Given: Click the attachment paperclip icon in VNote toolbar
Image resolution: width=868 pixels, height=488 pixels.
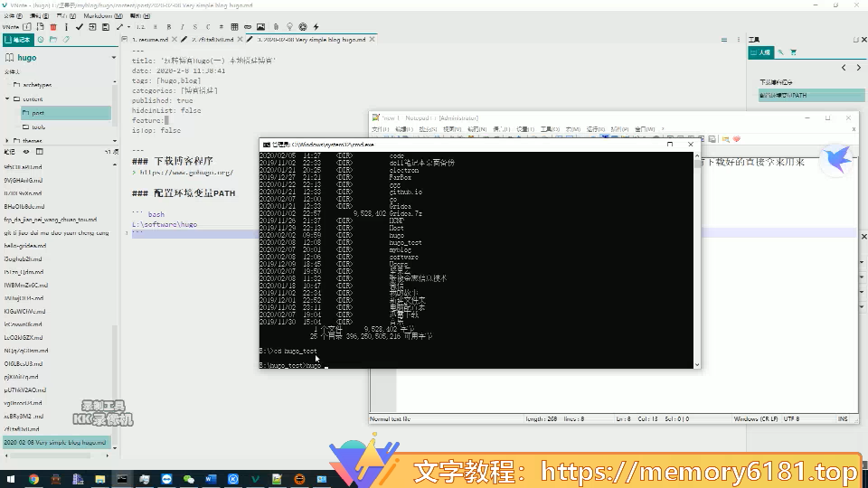Looking at the screenshot, I should [x=276, y=26].
